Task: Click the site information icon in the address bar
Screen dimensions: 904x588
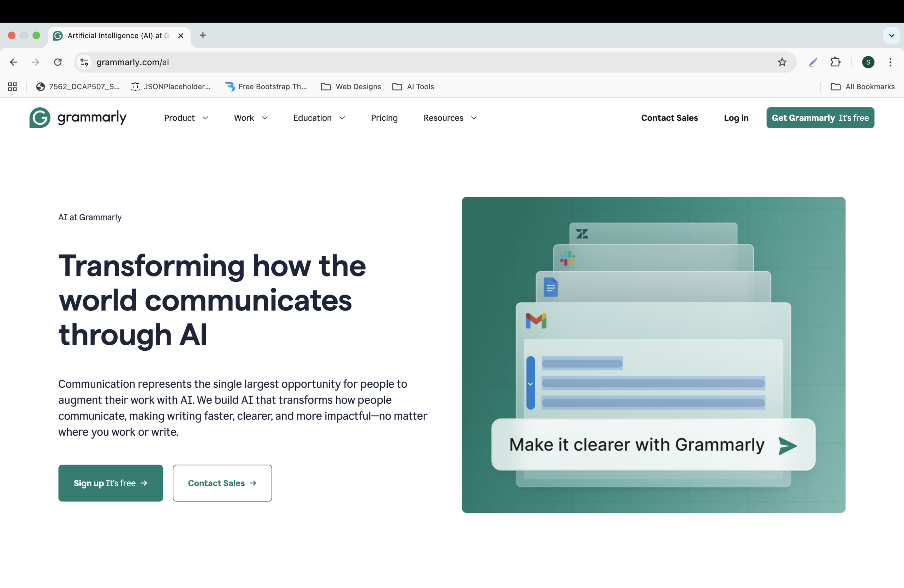Action: tap(84, 62)
